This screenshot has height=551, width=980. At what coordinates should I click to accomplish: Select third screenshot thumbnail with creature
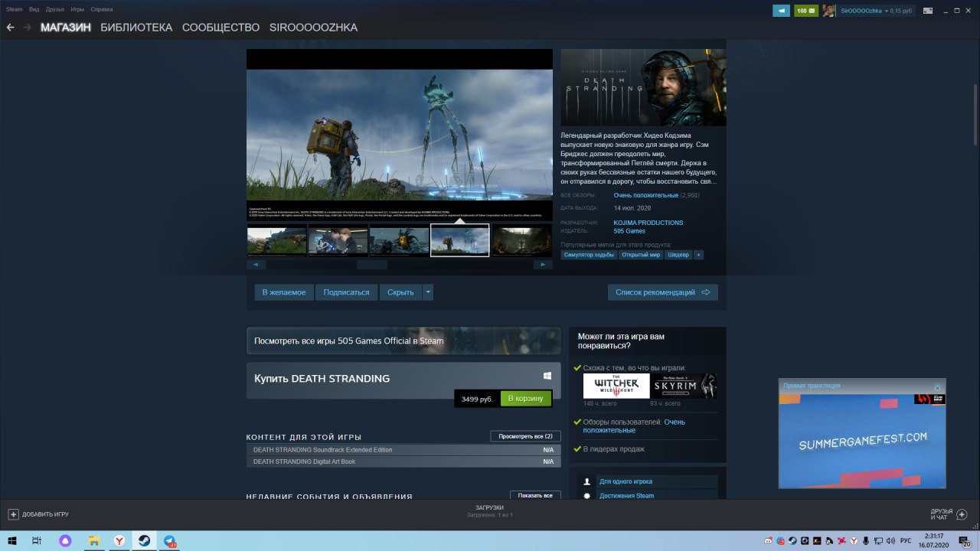click(399, 240)
